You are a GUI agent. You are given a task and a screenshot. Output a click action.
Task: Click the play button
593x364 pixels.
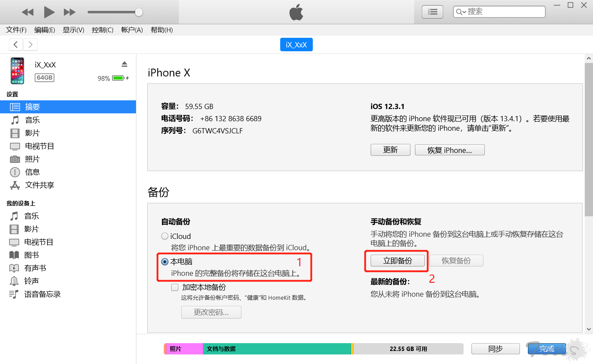point(49,12)
